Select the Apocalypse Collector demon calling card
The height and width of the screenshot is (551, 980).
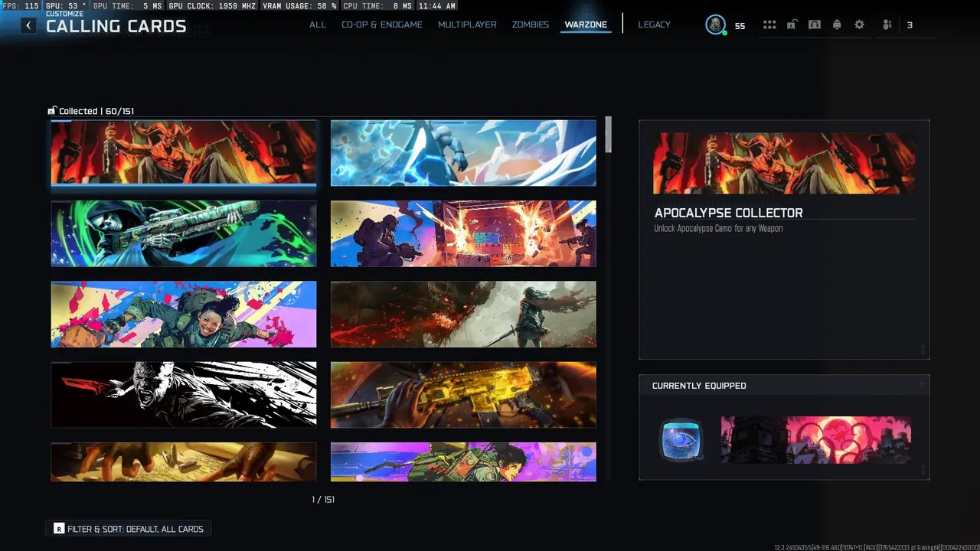(184, 153)
